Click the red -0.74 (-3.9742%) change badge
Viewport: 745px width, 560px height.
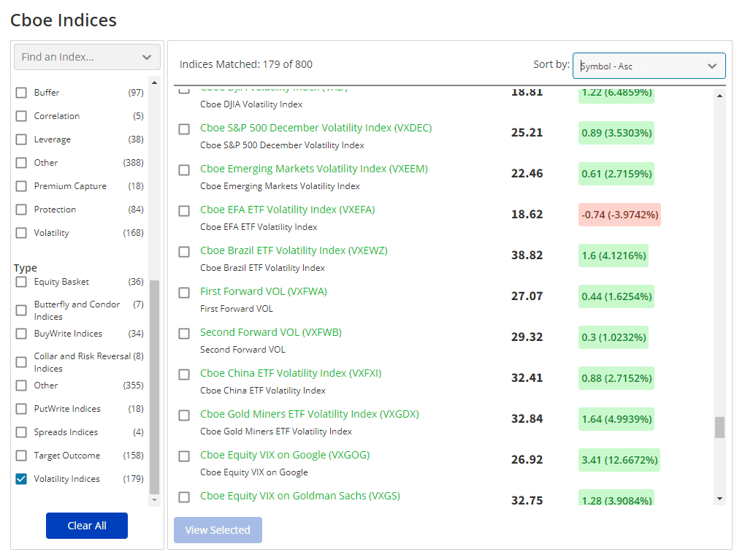coord(619,215)
